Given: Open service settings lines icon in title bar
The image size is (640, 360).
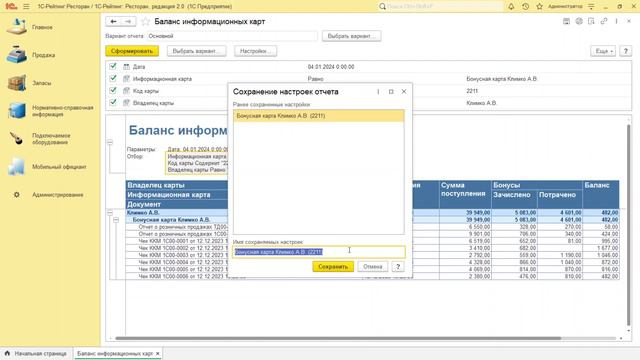Looking at the screenshot, I should pos(591,7).
